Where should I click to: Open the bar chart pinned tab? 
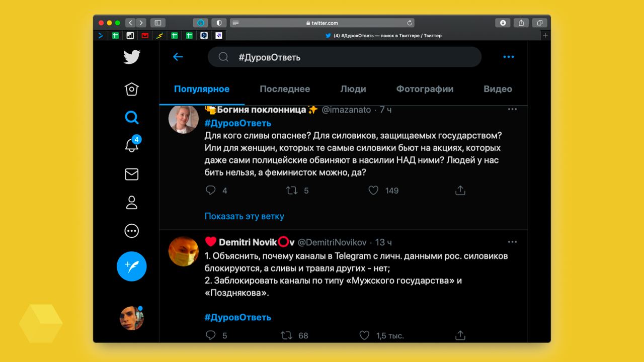click(130, 36)
